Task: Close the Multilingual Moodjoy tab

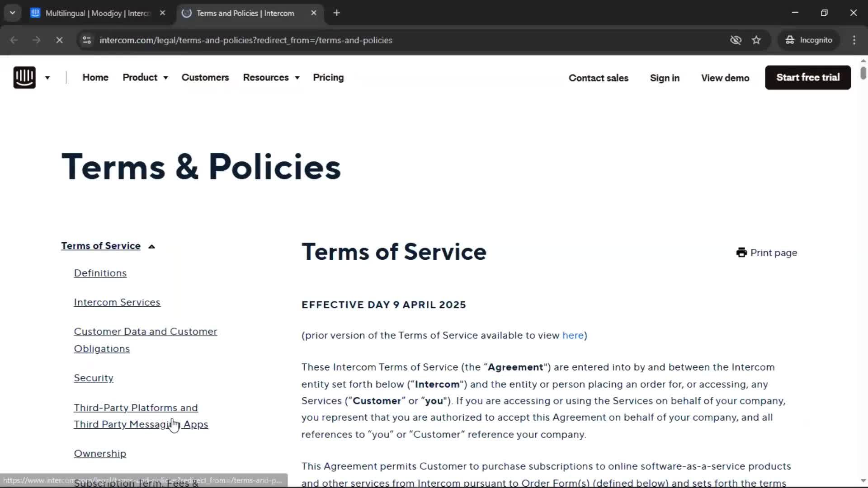Action: 163,13
